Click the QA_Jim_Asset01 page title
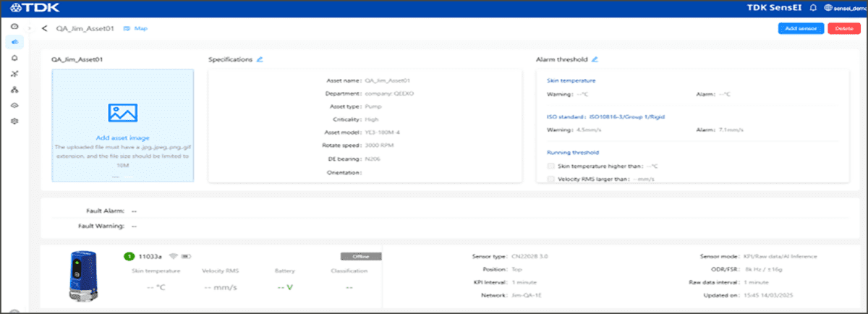 [x=86, y=28]
